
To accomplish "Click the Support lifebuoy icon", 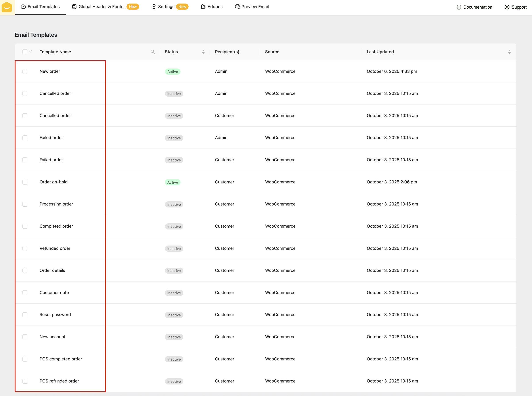I will (507, 7).
